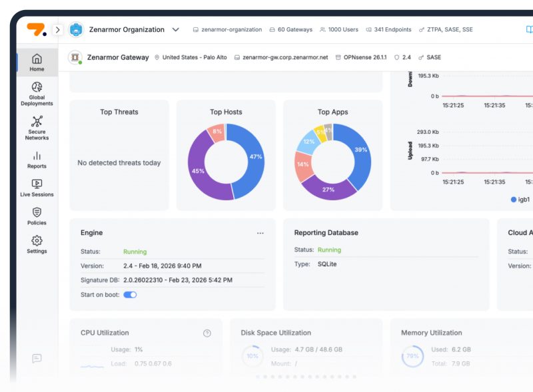The image size is (533, 392).
Task: Go to Home in the sidebar
Action: pos(37,63)
